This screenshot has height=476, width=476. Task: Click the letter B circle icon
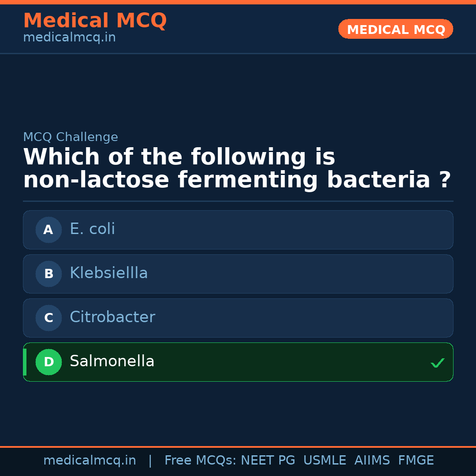[48, 274]
